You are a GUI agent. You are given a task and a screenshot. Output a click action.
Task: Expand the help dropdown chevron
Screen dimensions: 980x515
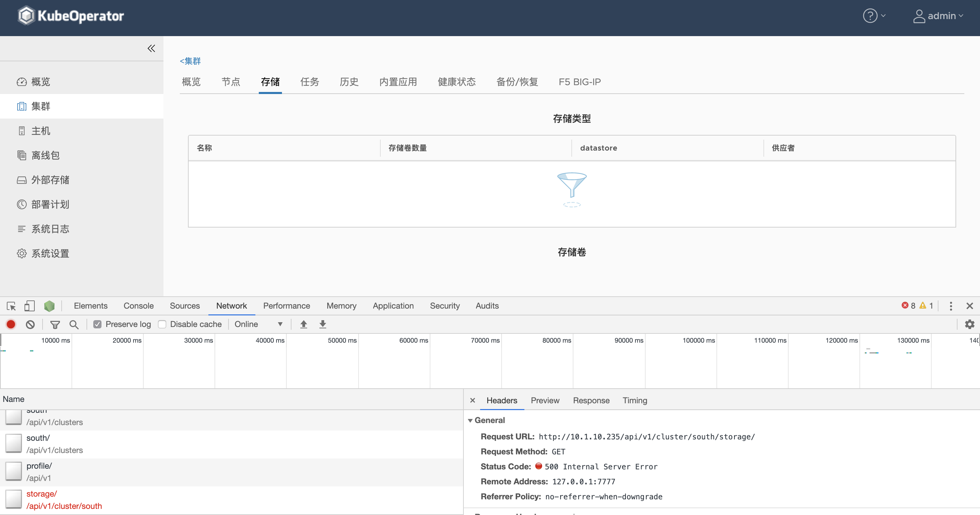[883, 16]
